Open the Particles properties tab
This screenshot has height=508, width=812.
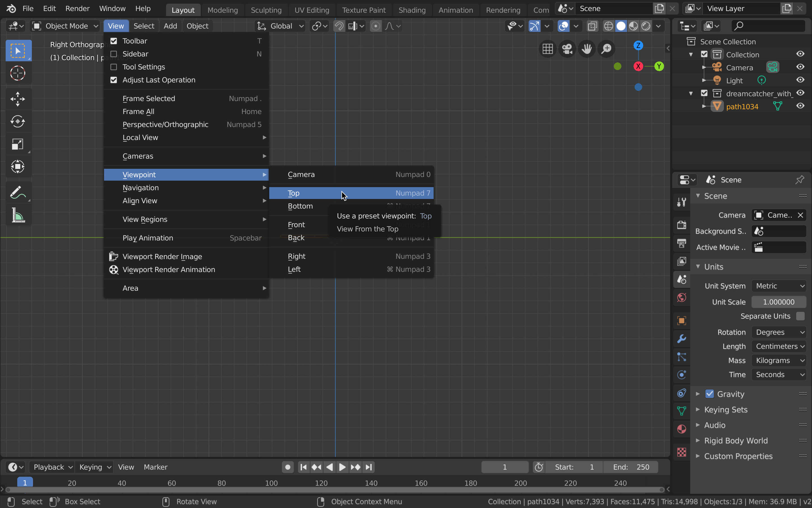pos(681,357)
